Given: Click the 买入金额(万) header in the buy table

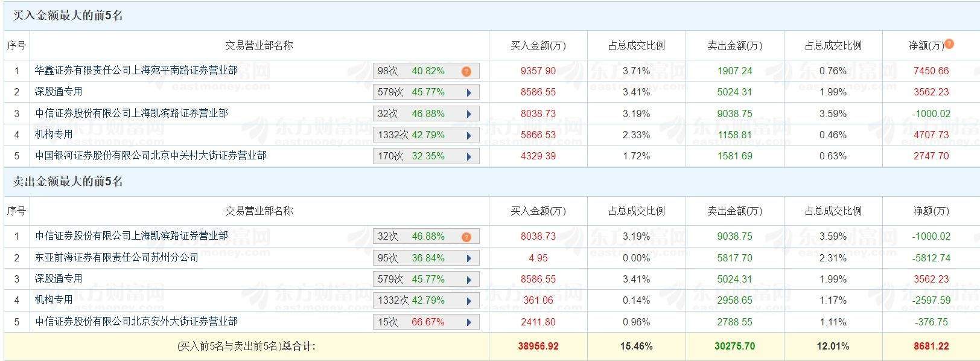Looking at the screenshot, I should tap(538, 45).
